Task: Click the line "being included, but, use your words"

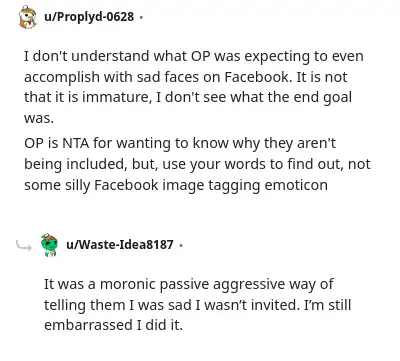Action: 197,164
